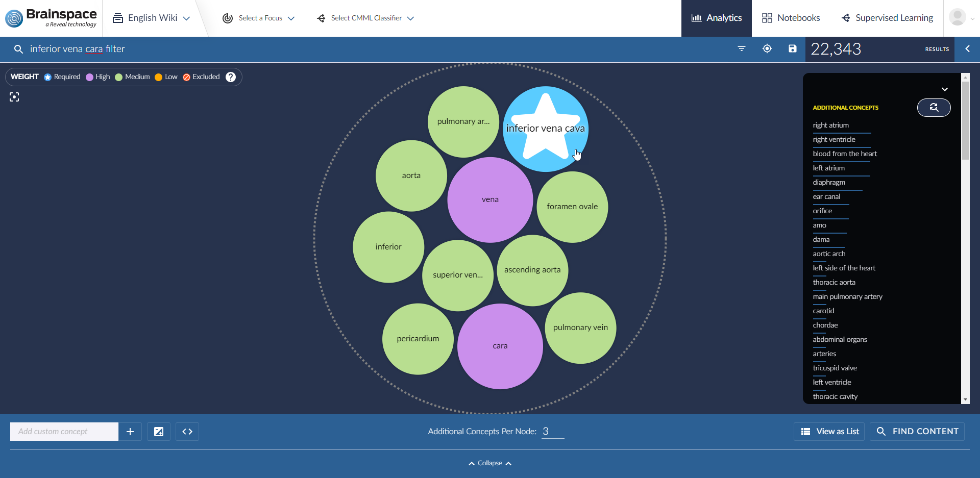Collapse the bottom concept panel
Viewport: 980px width, 478px height.
tap(490, 463)
